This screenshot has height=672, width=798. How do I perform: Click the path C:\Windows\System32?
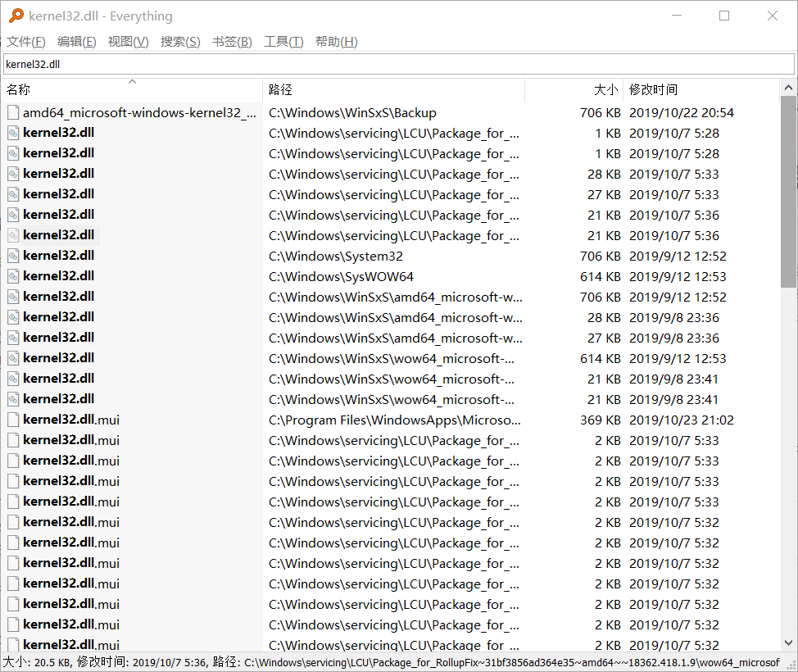tap(336, 256)
